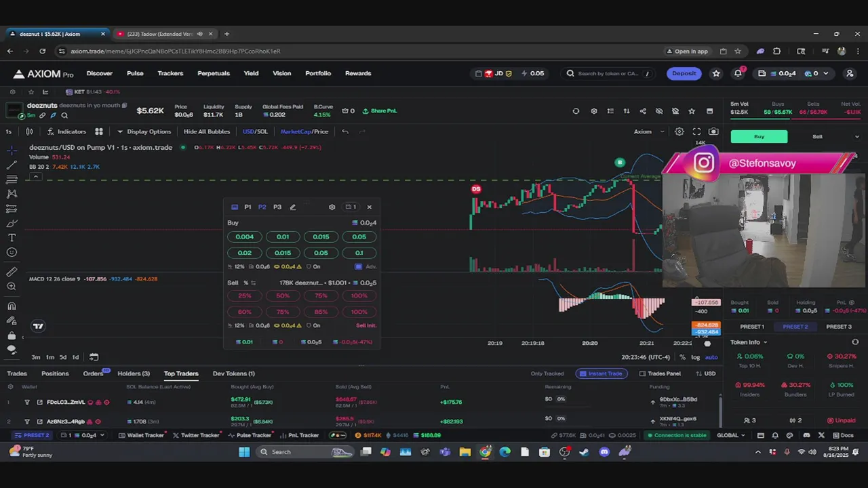Click the Sell Init. button

366,325
